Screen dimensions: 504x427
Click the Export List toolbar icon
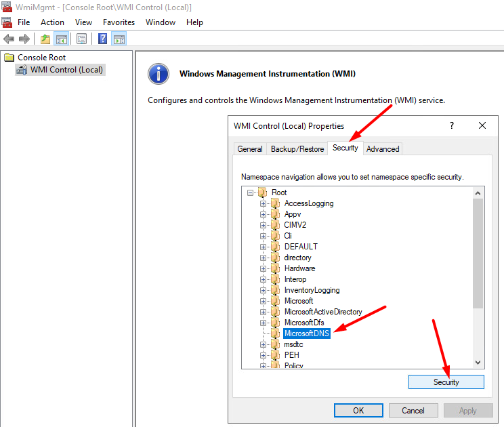82,39
